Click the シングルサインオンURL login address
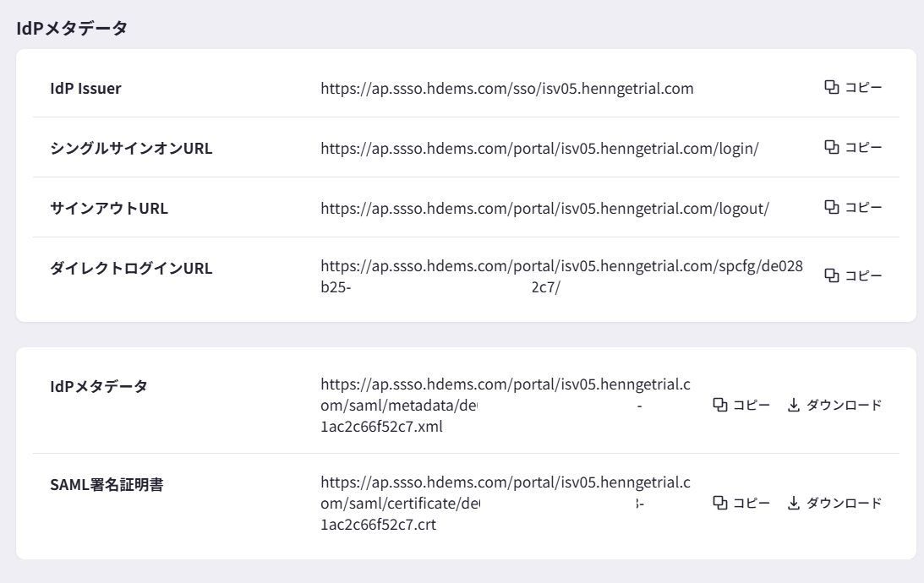Image resolution: width=924 pixels, height=583 pixels. [x=539, y=149]
